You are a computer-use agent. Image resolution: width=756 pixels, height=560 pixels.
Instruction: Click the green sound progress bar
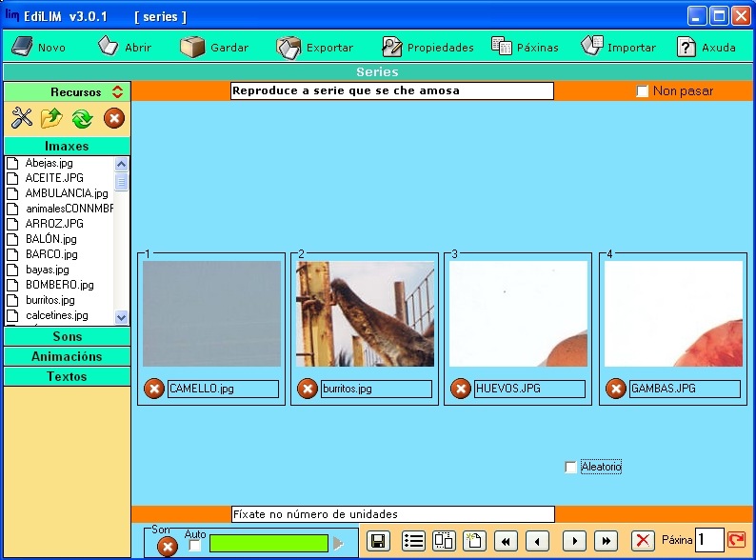(268, 543)
